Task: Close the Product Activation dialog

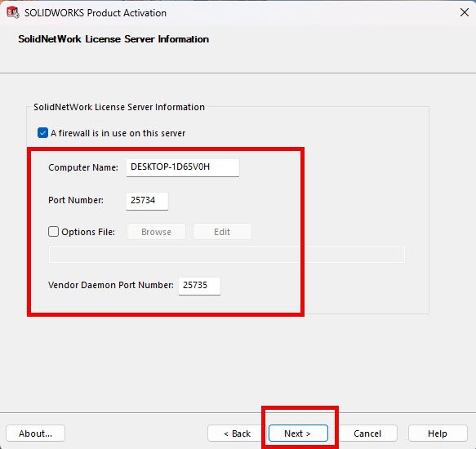Action: click(x=464, y=12)
